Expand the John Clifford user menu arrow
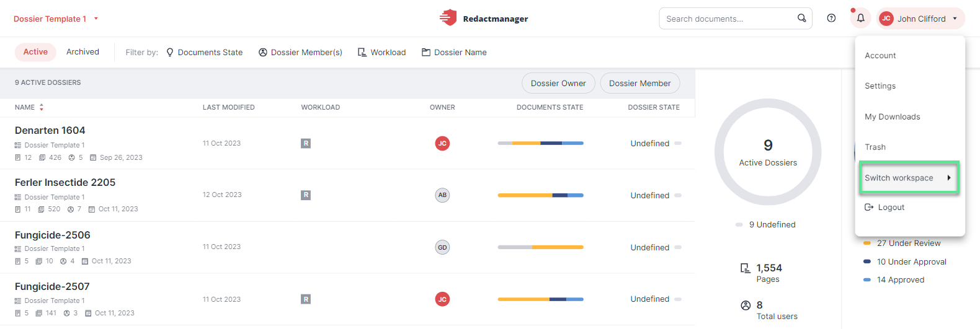The image size is (980, 329). coord(955,19)
